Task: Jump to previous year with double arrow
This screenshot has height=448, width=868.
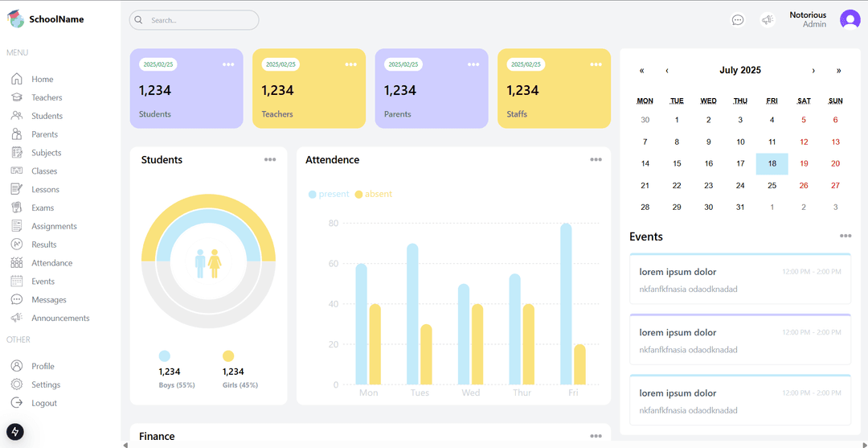Action: point(641,71)
